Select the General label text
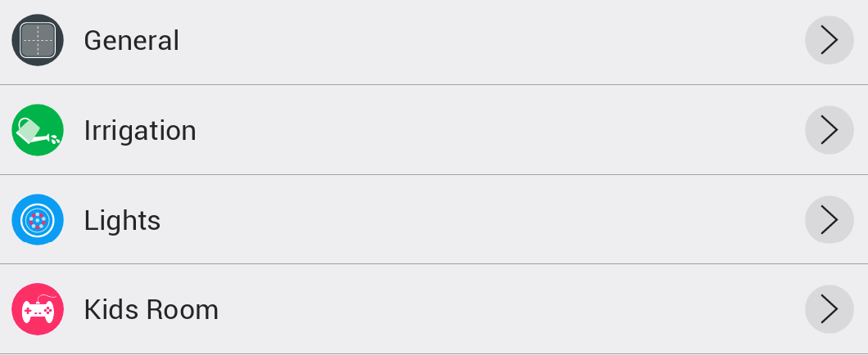This screenshot has width=868, height=355. (132, 40)
